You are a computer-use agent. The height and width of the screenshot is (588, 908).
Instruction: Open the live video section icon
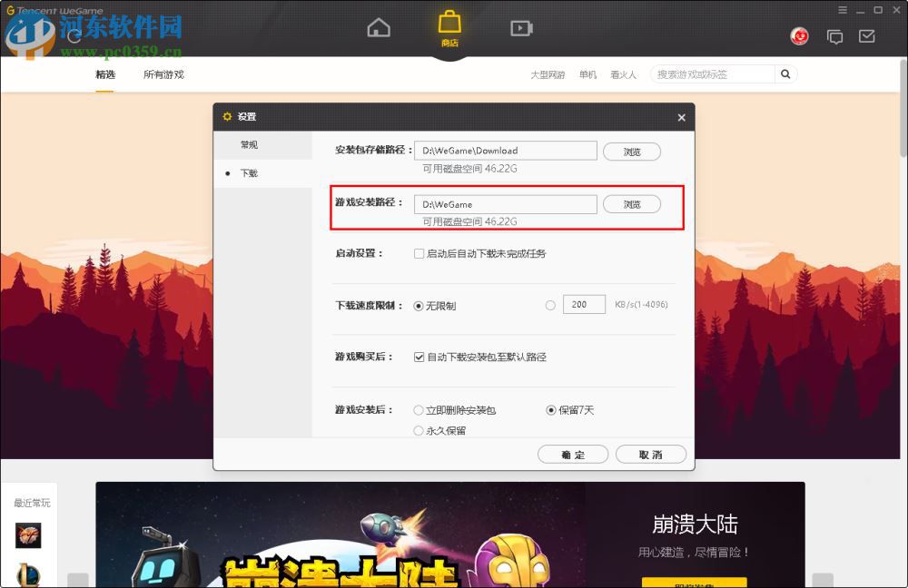click(521, 27)
